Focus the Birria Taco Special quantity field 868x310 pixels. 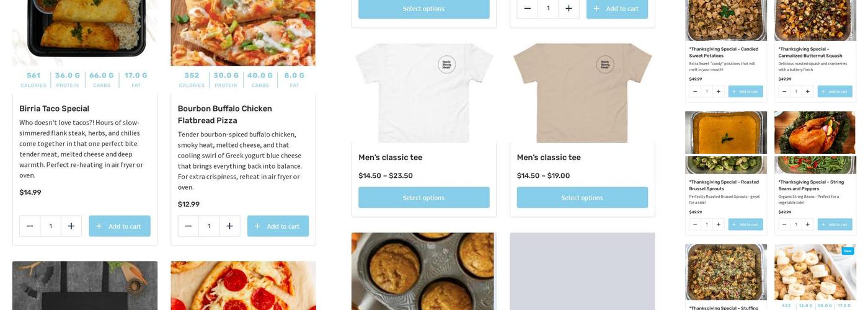pos(51,226)
